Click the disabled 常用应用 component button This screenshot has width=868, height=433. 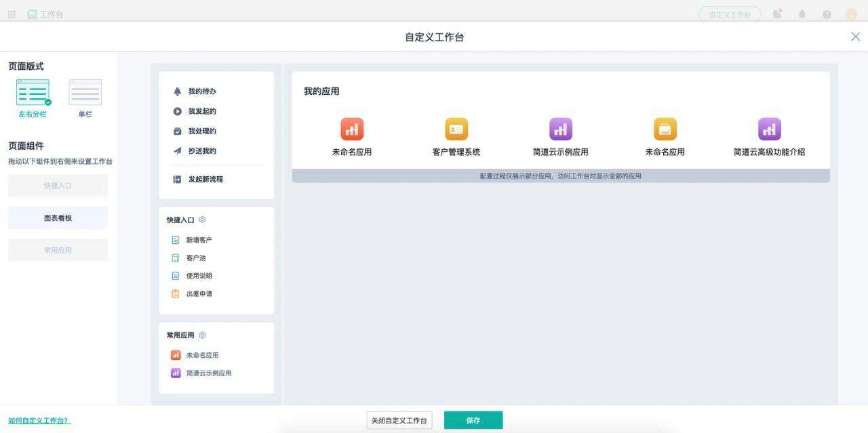58,250
